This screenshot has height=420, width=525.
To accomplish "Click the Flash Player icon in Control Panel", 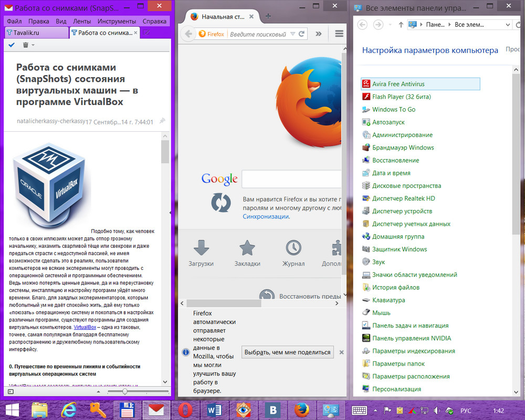I will point(366,97).
